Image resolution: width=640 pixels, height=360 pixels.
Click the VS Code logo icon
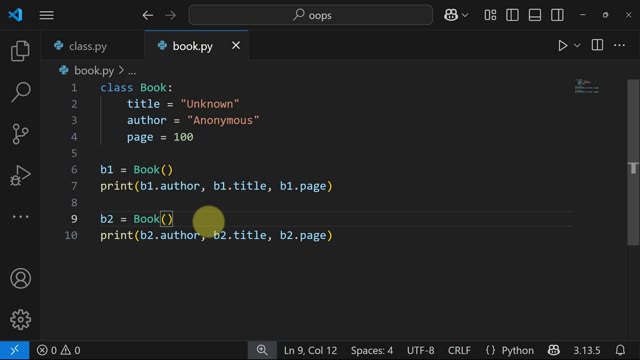[15, 15]
